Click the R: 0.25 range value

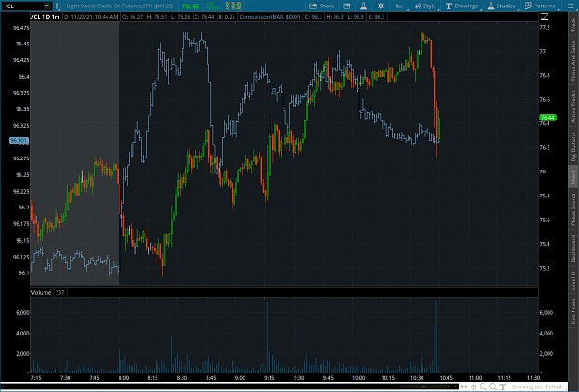point(225,17)
